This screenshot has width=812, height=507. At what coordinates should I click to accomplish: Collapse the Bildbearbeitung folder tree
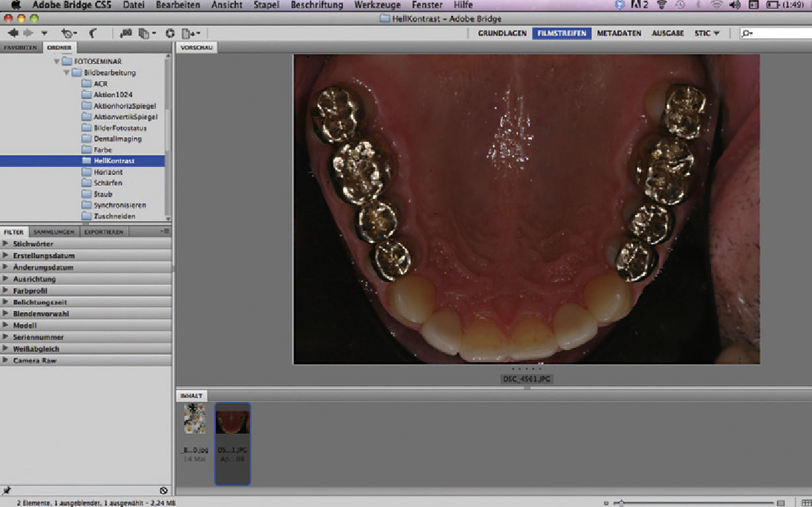66,73
